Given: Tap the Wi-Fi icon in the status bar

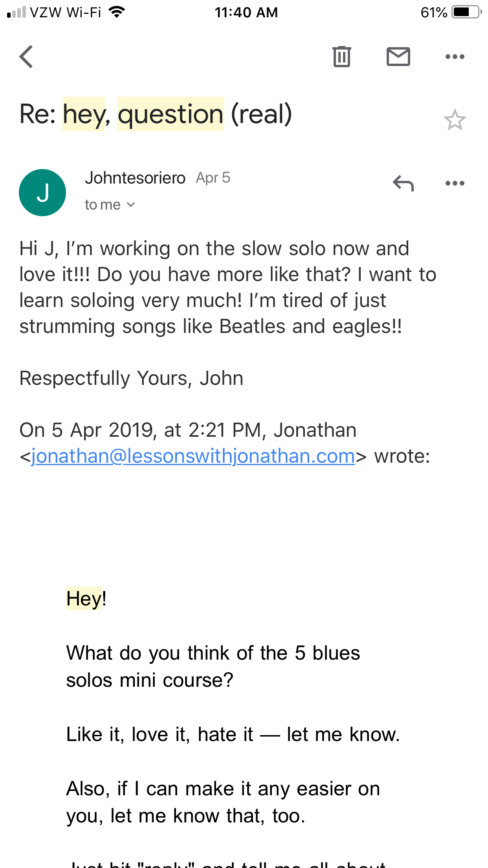Looking at the screenshot, I should 117,12.
